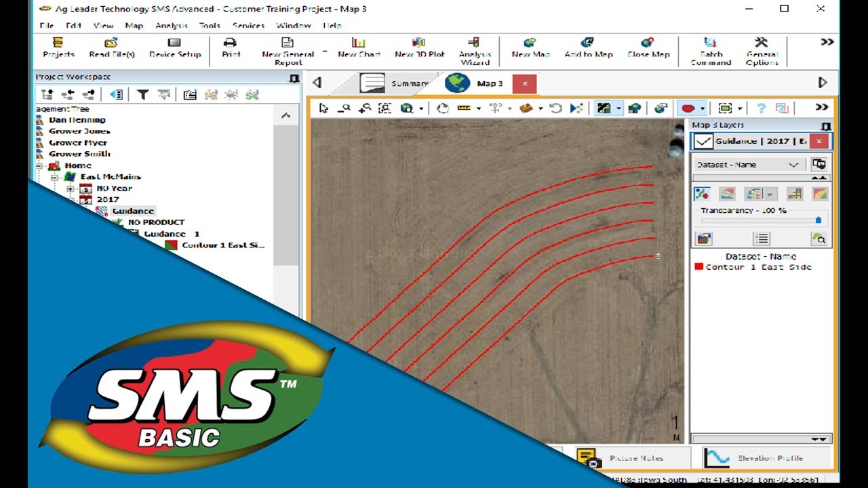Click the zoom in magnifier tool

(364, 108)
